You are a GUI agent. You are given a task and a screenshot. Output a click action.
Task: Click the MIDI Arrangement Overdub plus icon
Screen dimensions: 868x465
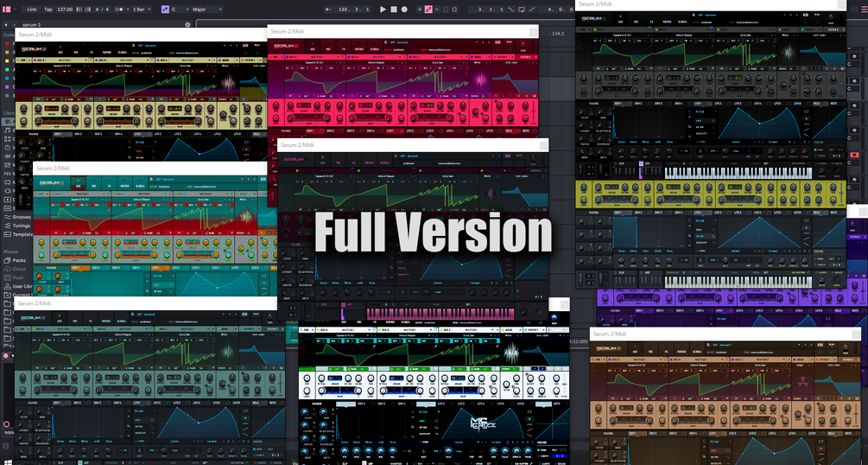point(420,10)
